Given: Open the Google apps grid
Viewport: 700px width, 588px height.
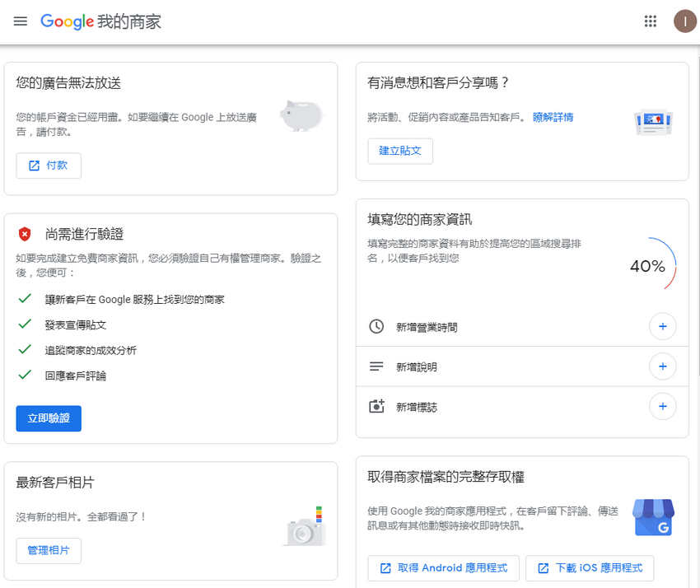Looking at the screenshot, I should click(x=651, y=21).
